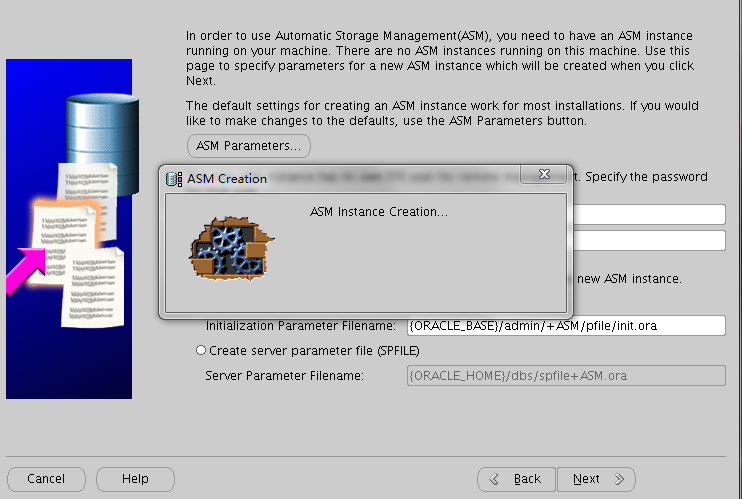Screen dimensions: 742x499
Task: Click the first password input field
Action: tap(649, 214)
